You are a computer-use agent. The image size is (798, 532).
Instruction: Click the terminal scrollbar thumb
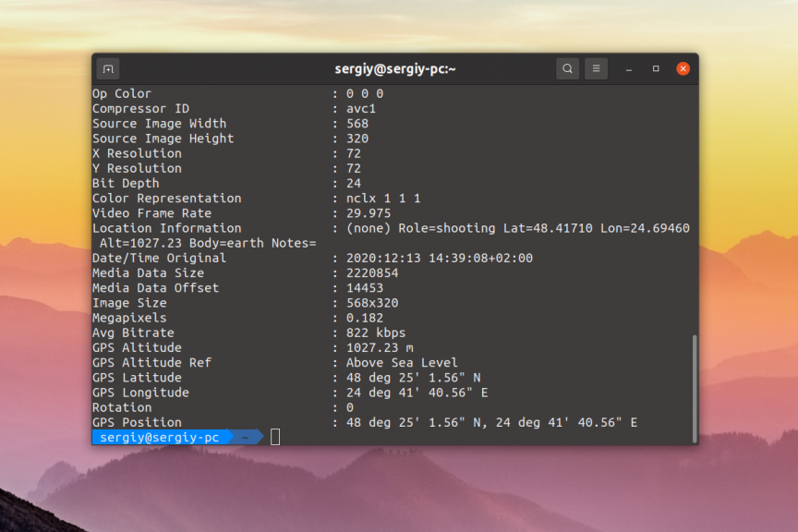694,386
